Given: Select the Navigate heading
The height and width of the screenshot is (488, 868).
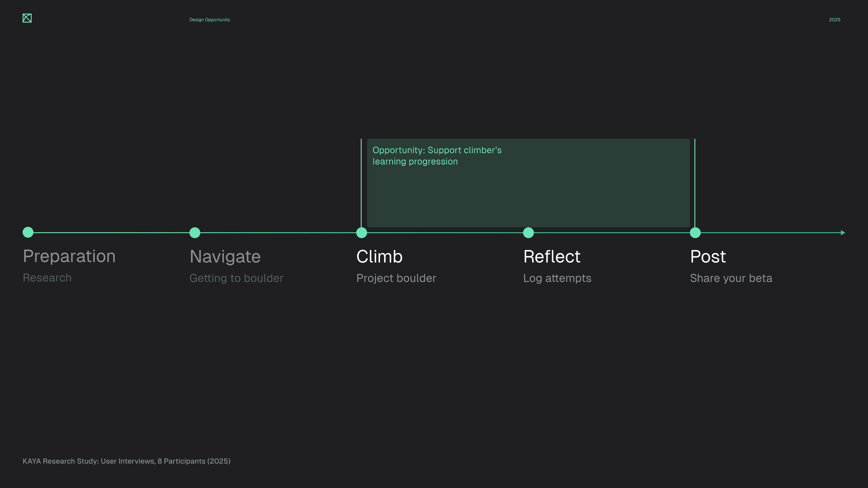Looking at the screenshot, I should tap(225, 257).
